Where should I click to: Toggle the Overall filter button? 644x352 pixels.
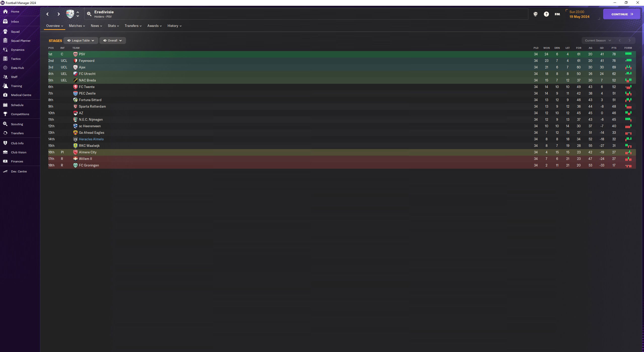[x=112, y=41]
